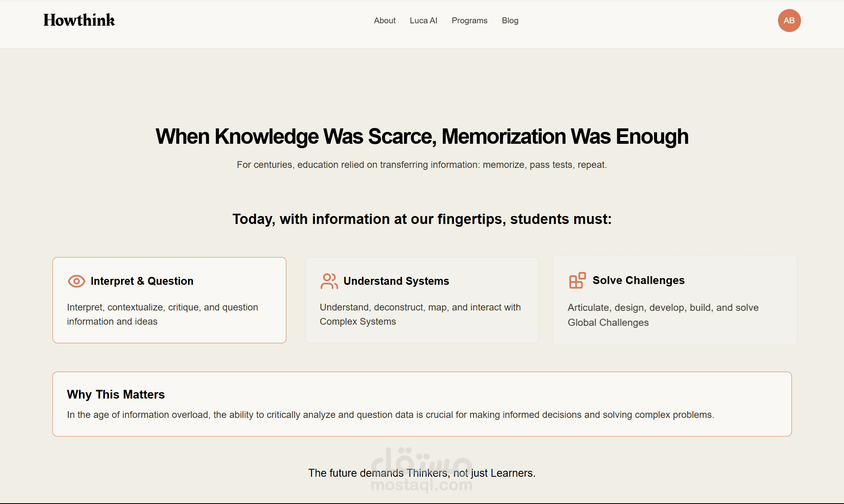
Task: Click the main Memorization Was Enough headline
Action: [x=422, y=137]
